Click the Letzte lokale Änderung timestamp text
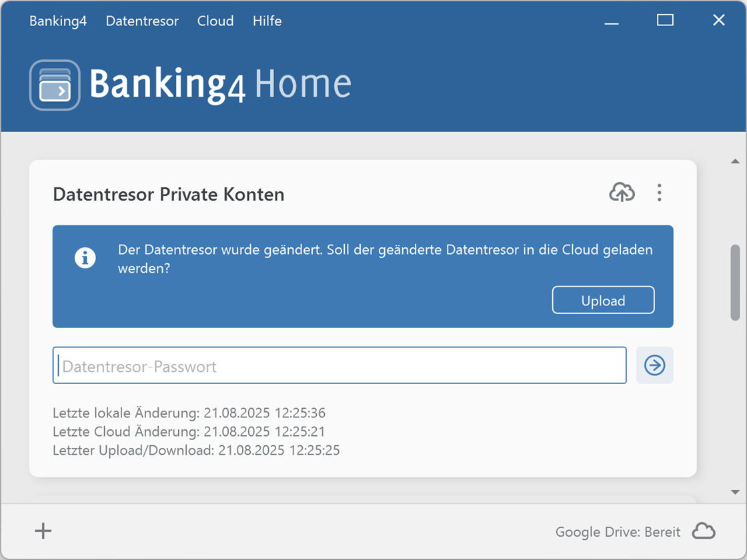This screenshot has width=747, height=560. click(x=189, y=413)
